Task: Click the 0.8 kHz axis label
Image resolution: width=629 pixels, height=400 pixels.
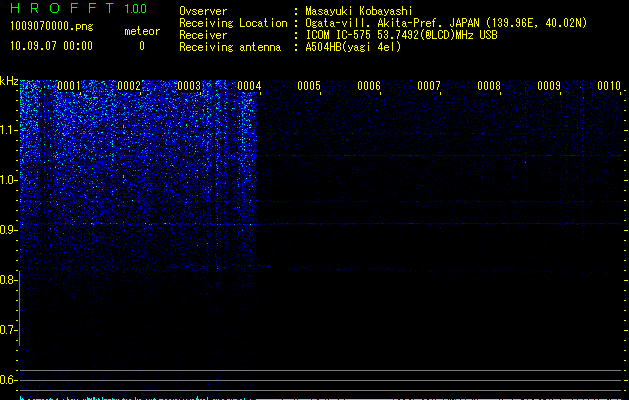Action: [9, 280]
